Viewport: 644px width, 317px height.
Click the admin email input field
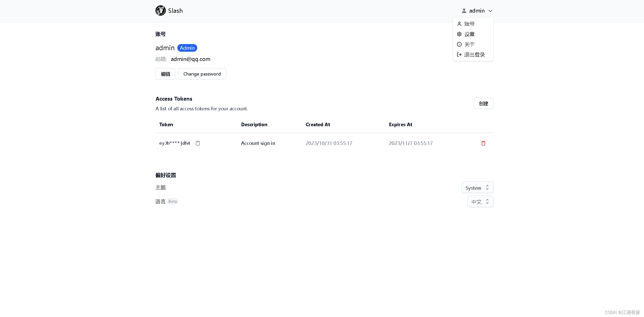click(190, 59)
